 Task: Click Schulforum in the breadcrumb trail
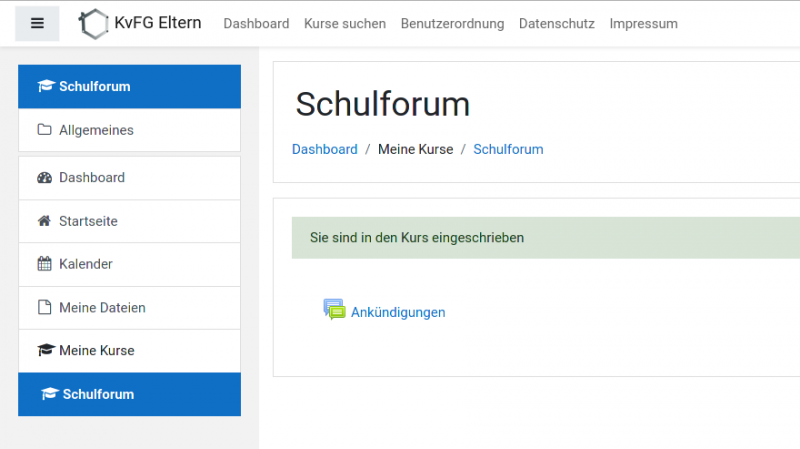pos(508,149)
